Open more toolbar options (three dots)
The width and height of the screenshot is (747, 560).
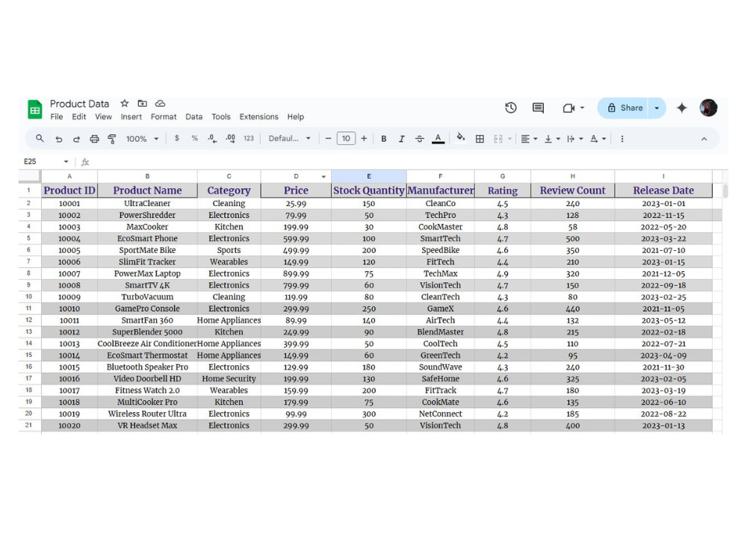tap(622, 139)
